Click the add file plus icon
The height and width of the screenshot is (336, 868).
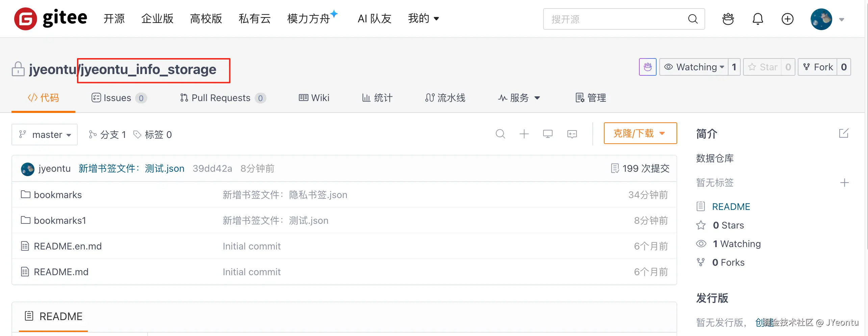tap(524, 134)
